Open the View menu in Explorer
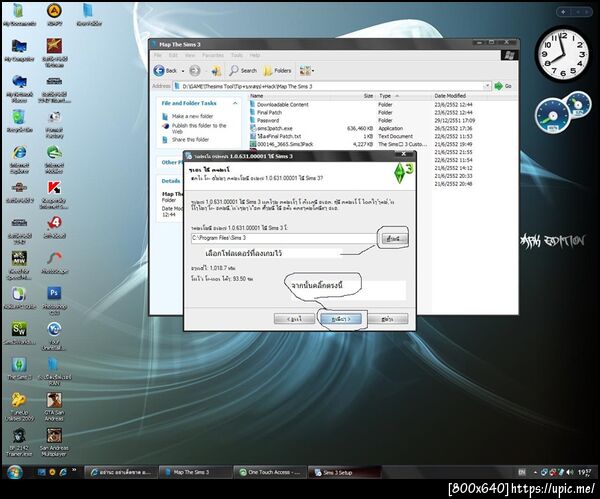Screen dimensions: 600x499 (190, 55)
